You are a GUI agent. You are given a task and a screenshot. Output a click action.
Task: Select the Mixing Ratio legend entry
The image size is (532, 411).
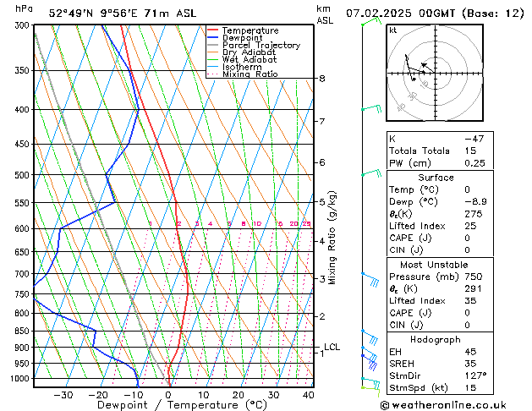(250, 74)
